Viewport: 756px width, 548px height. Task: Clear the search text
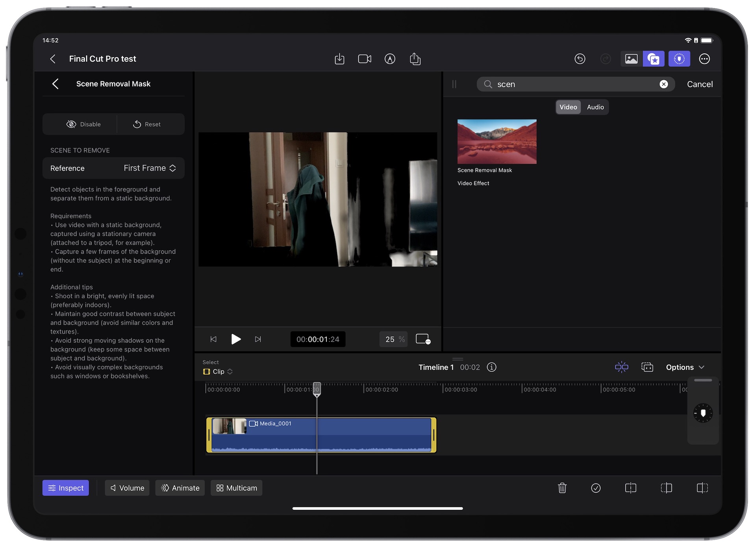pos(664,84)
